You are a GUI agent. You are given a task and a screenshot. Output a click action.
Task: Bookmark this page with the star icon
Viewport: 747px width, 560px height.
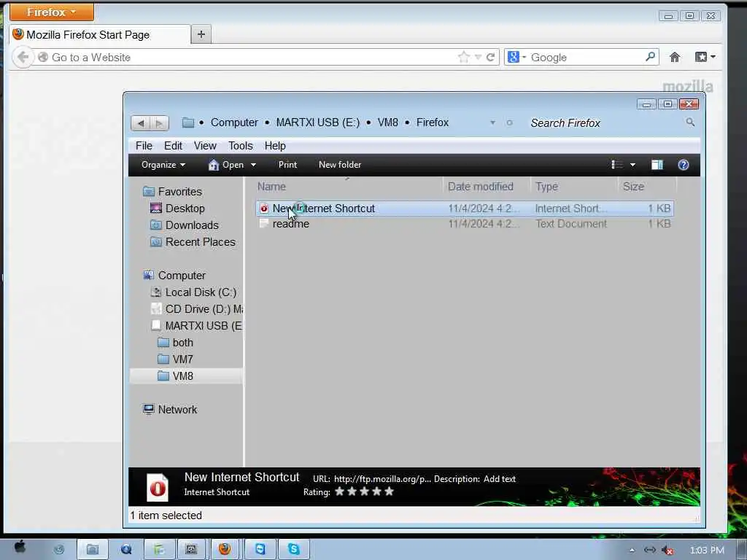[463, 57]
